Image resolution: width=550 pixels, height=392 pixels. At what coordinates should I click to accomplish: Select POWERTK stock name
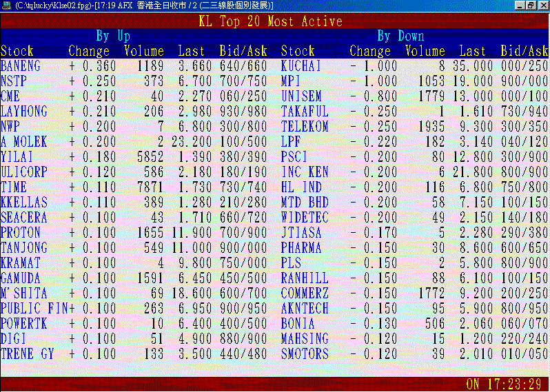[x=24, y=323]
